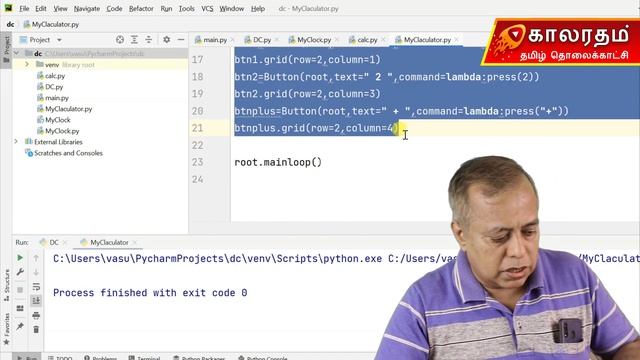This screenshot has height=360, width=640.
Task: Close the DC run tab
Action: pyautogui.click(x=65, y=242)
